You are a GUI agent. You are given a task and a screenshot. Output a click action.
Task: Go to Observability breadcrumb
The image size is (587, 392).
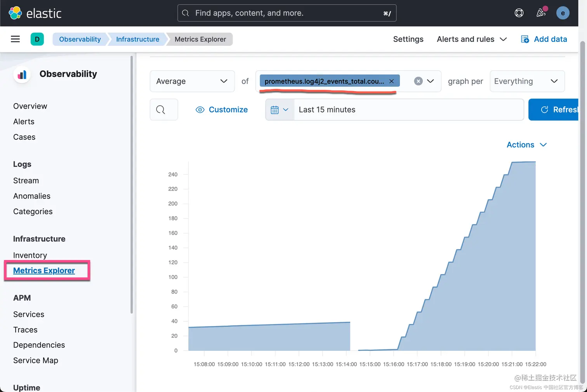80,39
